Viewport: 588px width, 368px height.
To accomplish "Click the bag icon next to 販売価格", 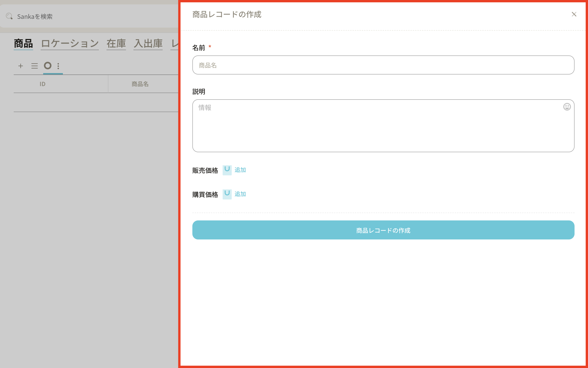I will (x=227, y=170).
